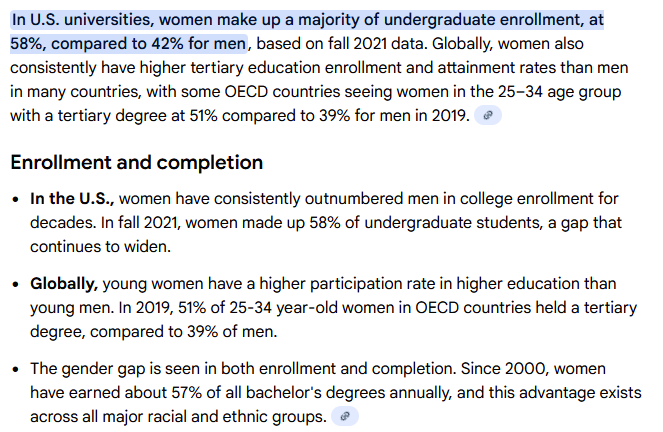Click the words "some OECD countries seeing women"
This screenshot has height=432, width=663.
click(290, 91)
